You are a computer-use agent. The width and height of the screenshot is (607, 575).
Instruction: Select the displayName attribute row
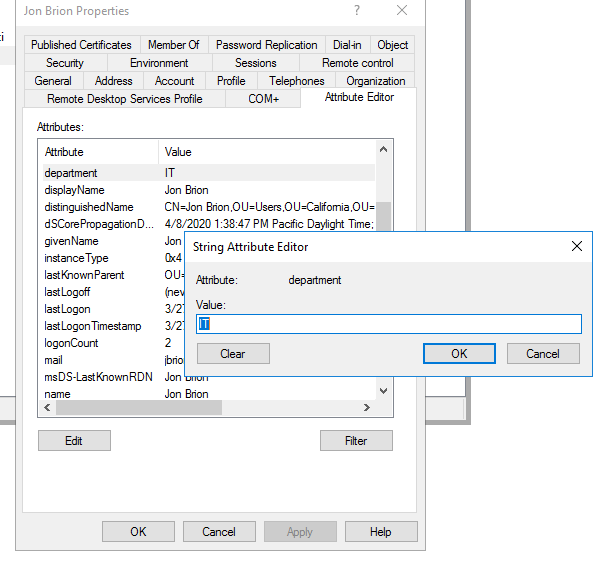click(x=75, y=190)
